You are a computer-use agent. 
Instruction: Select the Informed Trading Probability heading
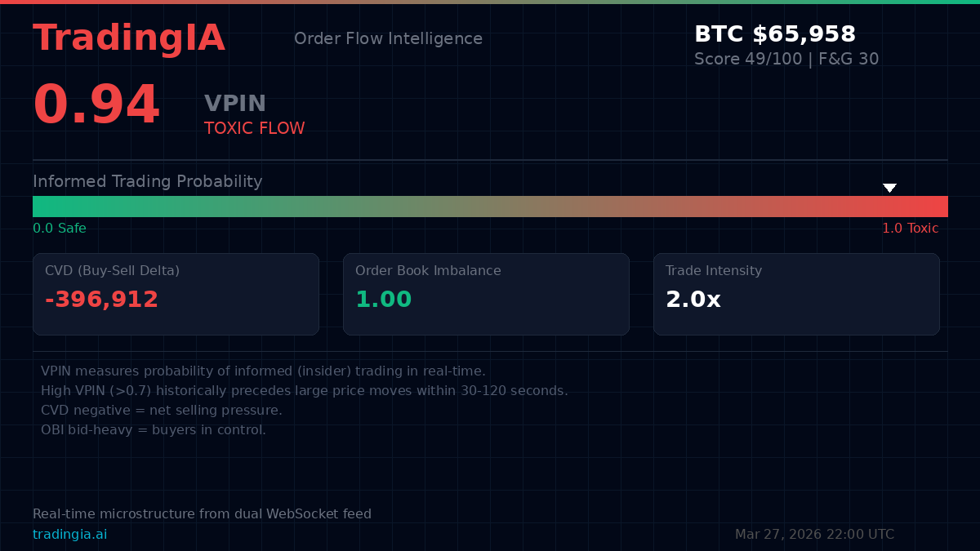click(147, 181)
